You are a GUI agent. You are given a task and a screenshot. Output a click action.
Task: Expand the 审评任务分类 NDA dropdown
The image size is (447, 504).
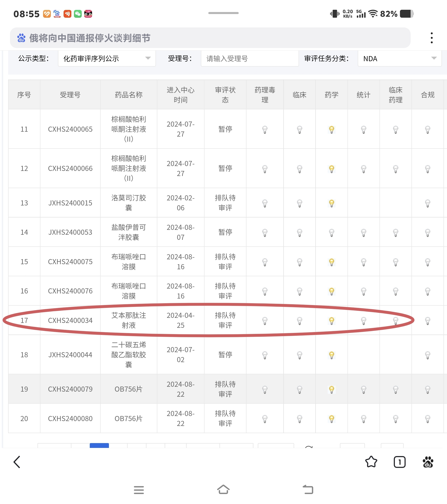pos(399,59)
